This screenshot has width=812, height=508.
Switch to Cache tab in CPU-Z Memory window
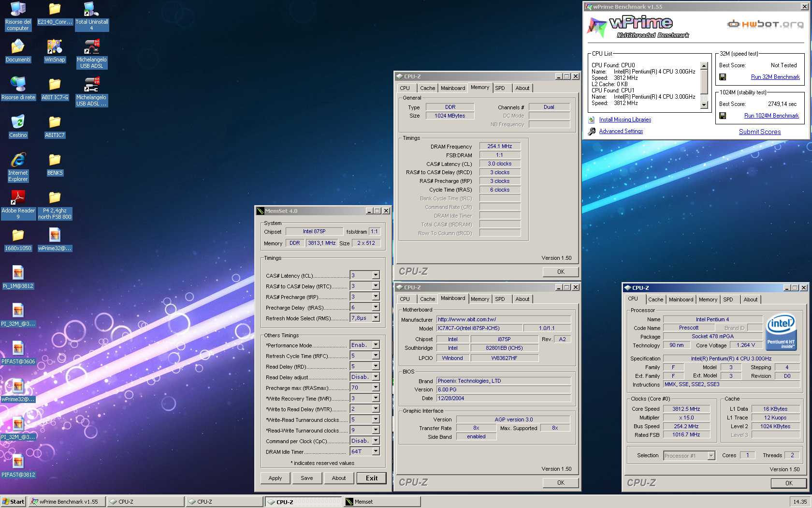(x=427, y=88)
